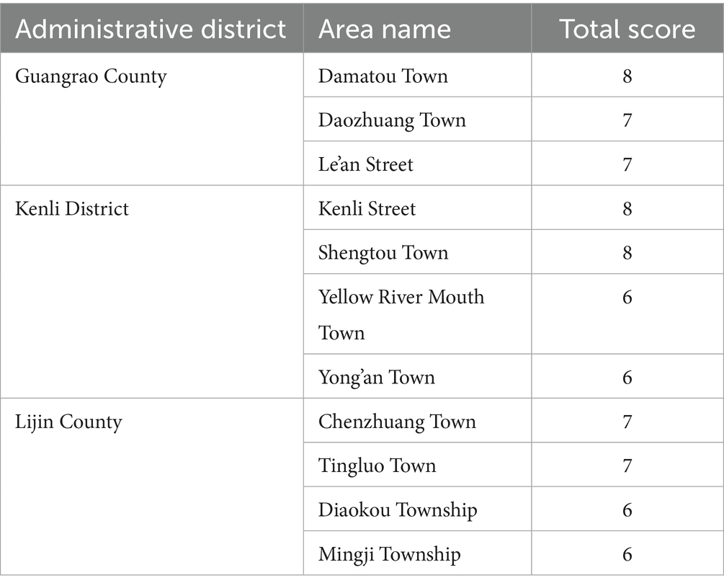The width and height of the screenshot is (724, 588).
Task: Click the Le'an Street cell
Action: (x=366, y=164)
